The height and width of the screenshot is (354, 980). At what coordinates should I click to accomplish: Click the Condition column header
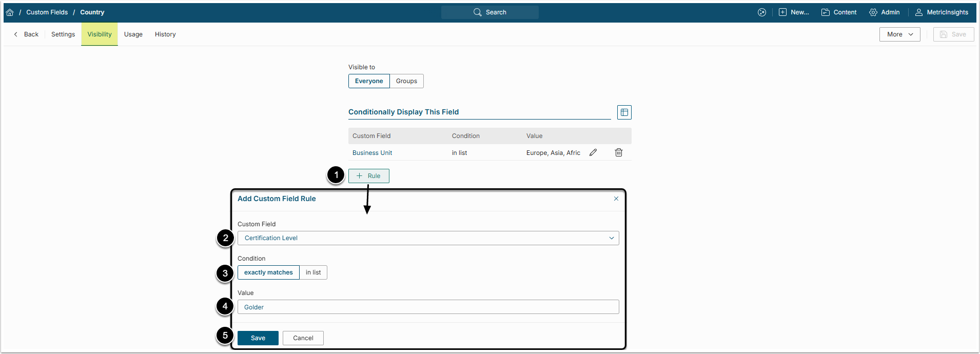coord(466,136)
